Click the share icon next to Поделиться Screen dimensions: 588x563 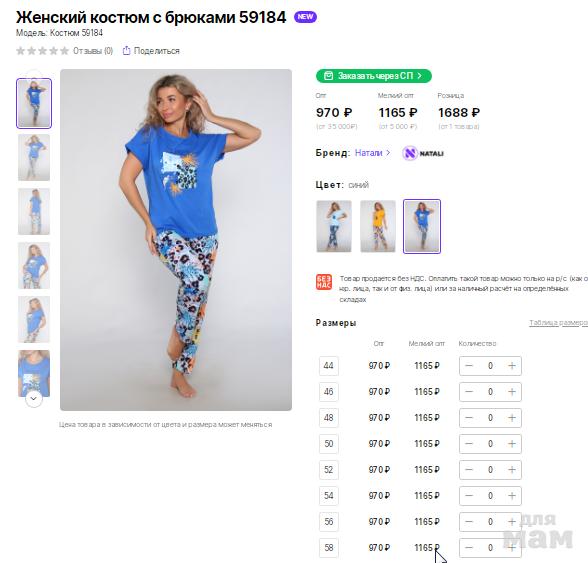tap(127, 50)
